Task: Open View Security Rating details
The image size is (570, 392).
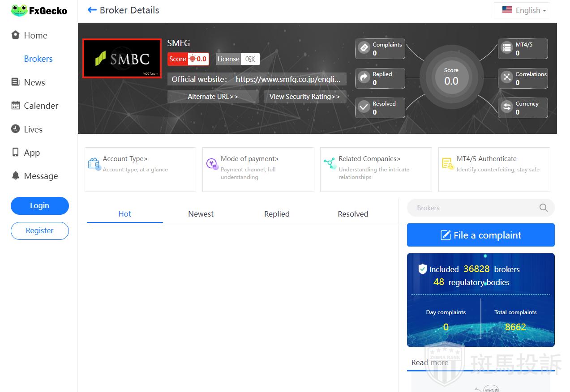Action: pos(304,97)
